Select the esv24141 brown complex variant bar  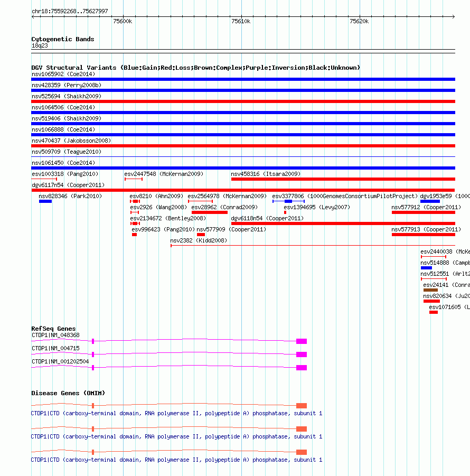click(x=430, y=290)
